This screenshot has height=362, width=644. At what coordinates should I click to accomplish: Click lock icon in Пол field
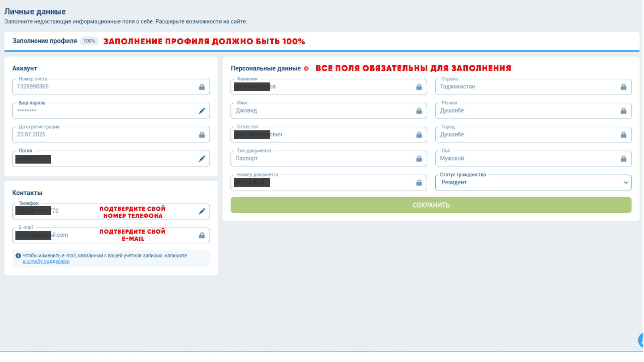click(x=623, y=159)
